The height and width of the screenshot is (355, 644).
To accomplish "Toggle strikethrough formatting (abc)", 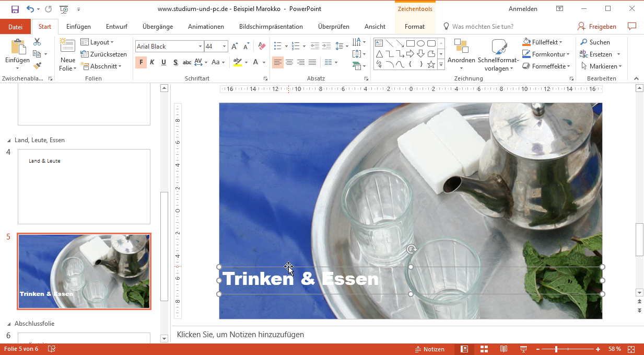I will pyautogui.click(x=187, y=62).
